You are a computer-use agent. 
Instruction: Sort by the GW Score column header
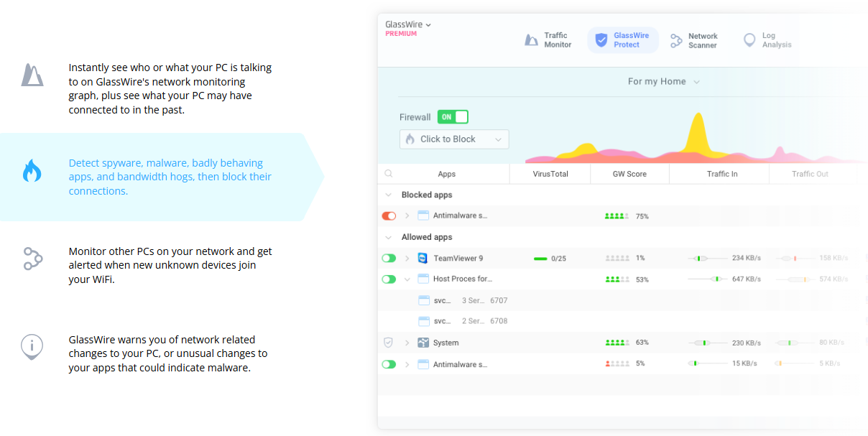pyautogui.click(x=629, y=174)
